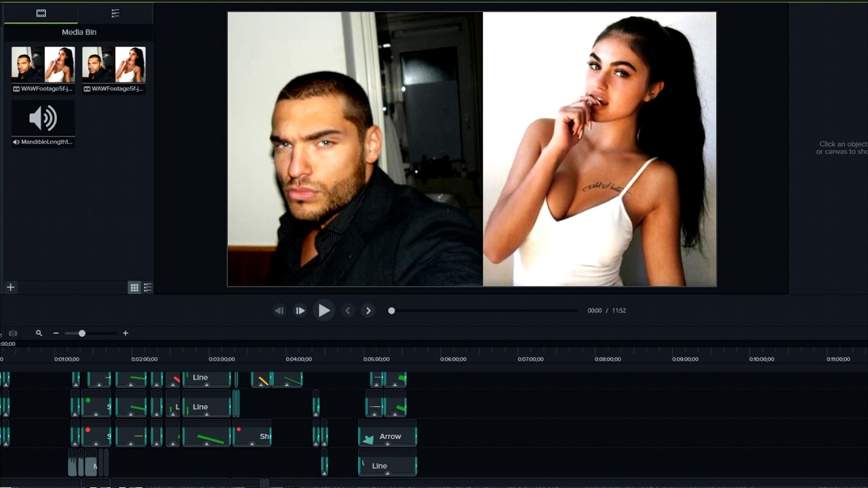Open the Media Bin tab icon
Screen dimensions: 868x488
[x=41, y=13]
